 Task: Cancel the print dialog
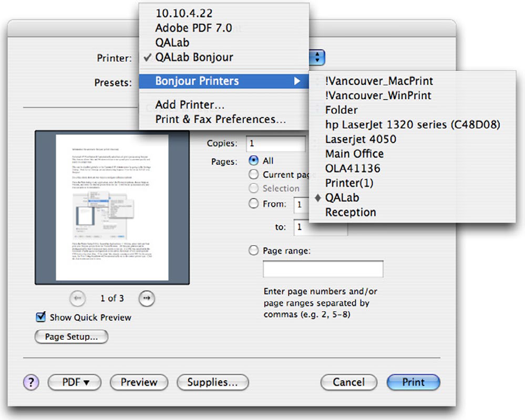348,382
